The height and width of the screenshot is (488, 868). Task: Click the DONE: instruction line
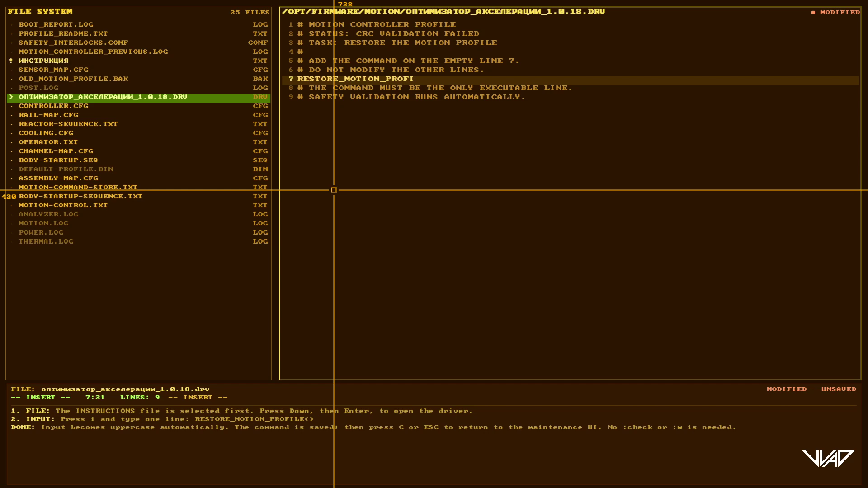[373, 427]
